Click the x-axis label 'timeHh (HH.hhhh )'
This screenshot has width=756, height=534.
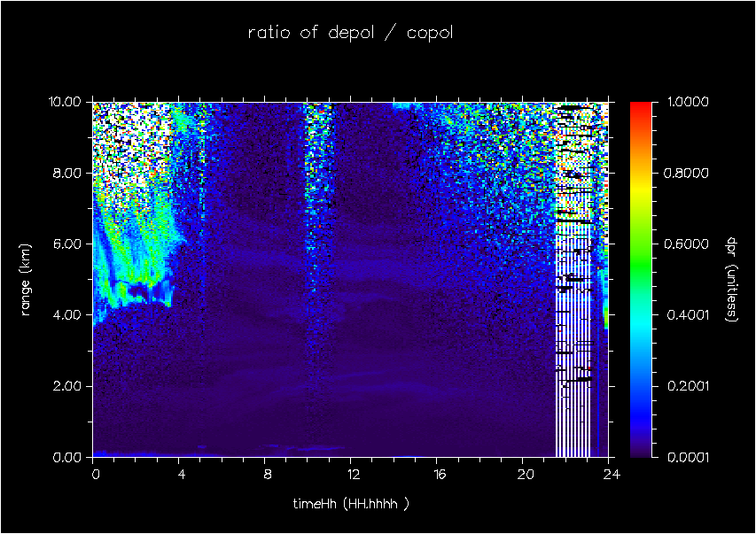tap(351, 504)
